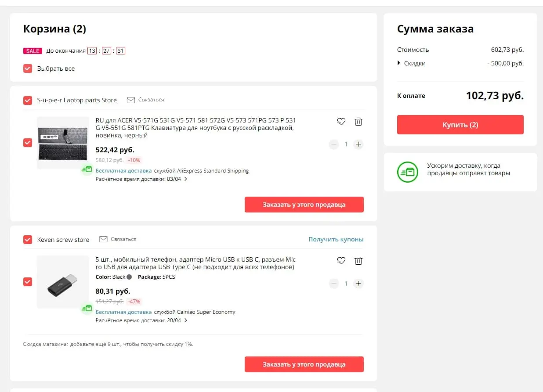This screenshot has width=543, height=392.
Task: Increase quantity of the ACER keyboard
Action: [358, 144]
